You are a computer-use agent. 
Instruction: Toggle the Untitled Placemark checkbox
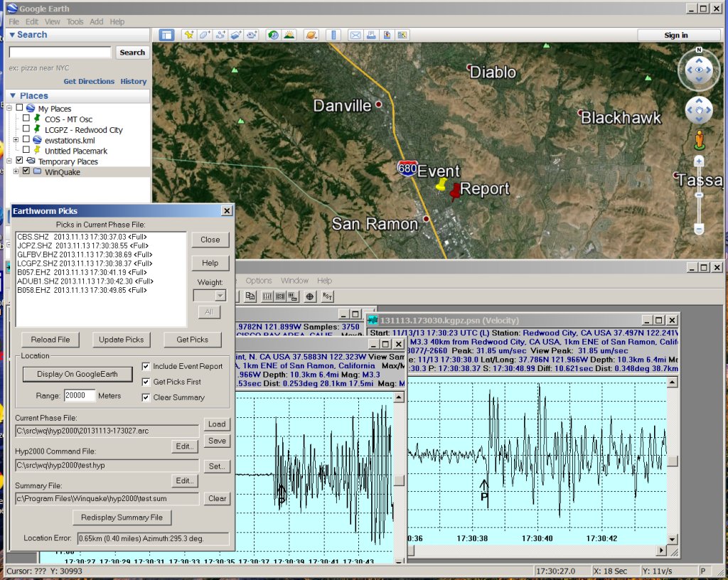coord(26,150)
